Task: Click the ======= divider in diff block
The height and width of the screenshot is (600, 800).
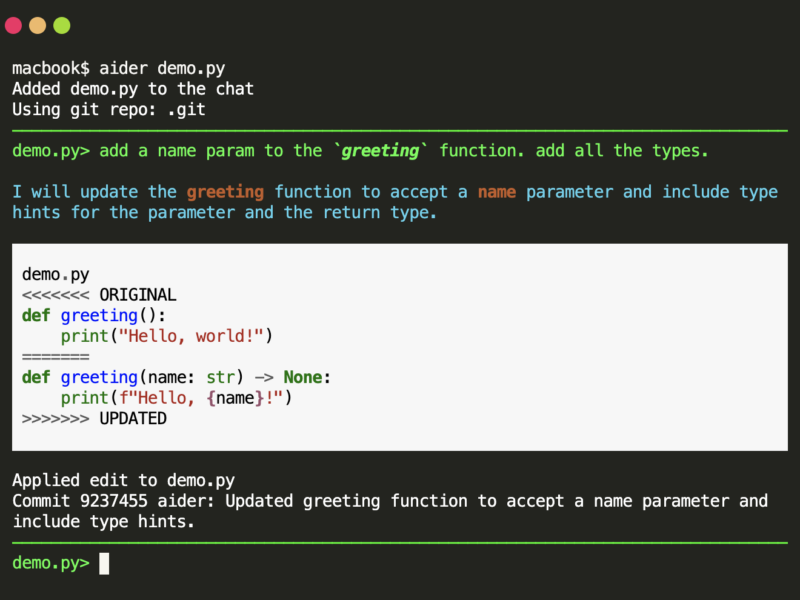Action: (x=56, y=357)
